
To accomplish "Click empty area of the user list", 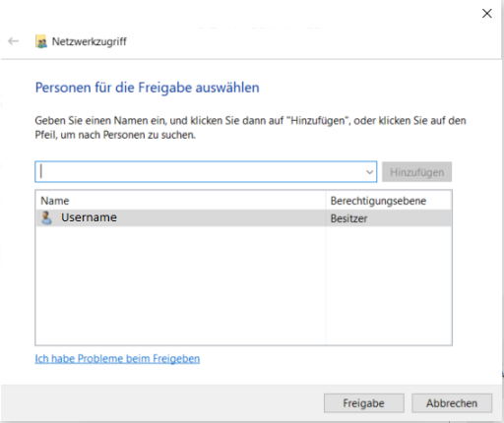I will 180,285.
